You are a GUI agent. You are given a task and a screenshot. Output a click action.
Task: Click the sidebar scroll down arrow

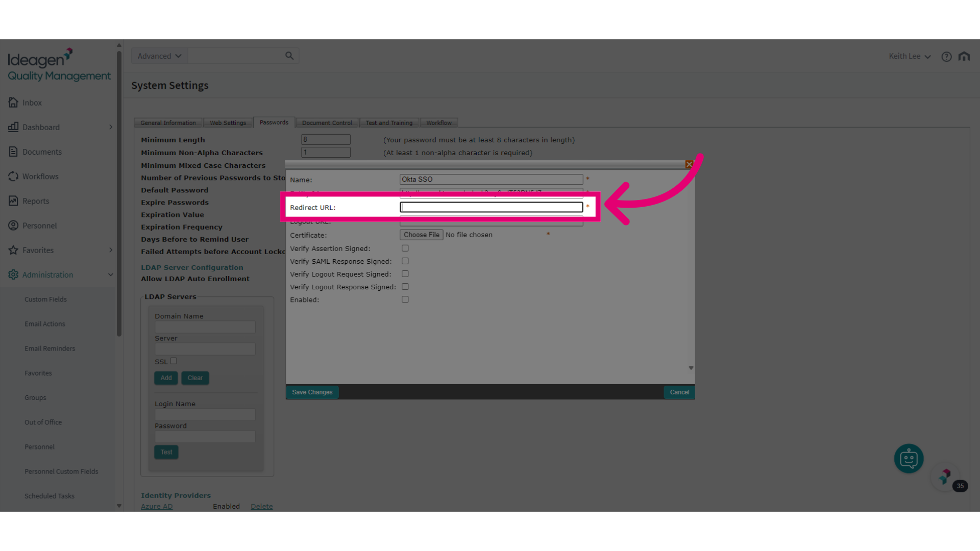pyautogui.click(x=119, y=506)
